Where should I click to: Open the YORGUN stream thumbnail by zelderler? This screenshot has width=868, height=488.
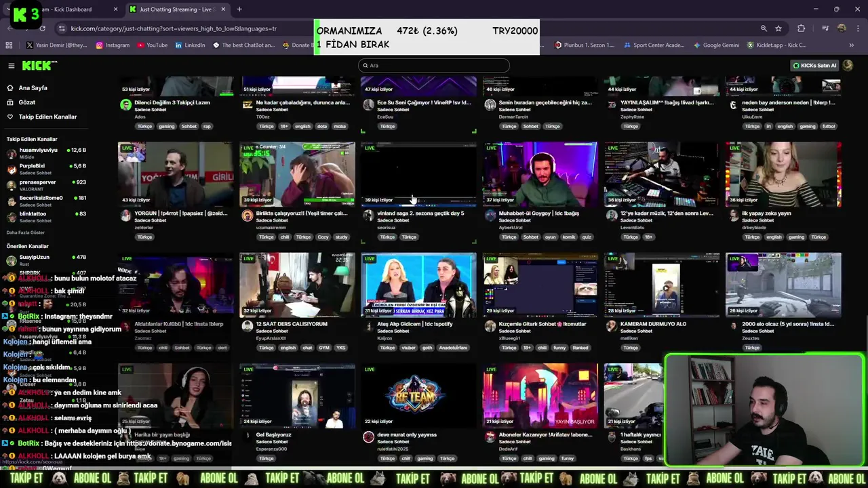(176, 174)
